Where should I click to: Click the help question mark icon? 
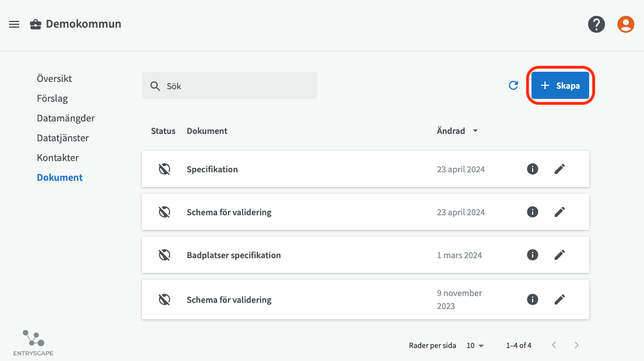click(x=596, y=24)
